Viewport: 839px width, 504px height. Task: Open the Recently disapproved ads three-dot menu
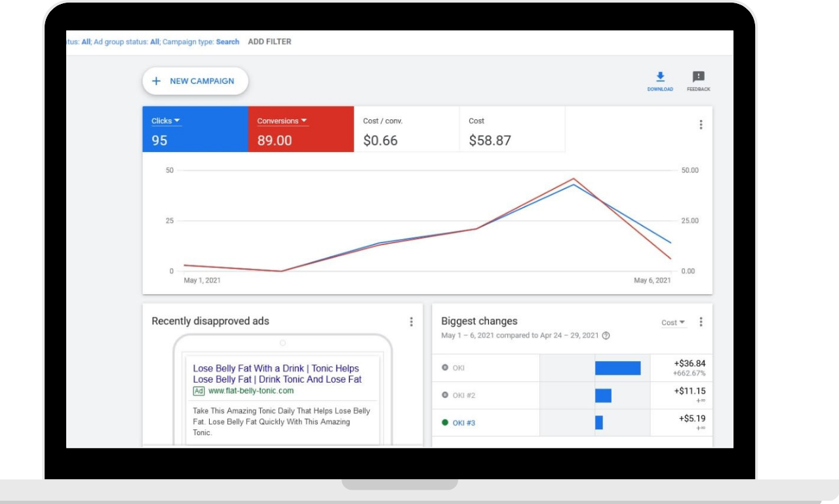(x=412, y=321)
